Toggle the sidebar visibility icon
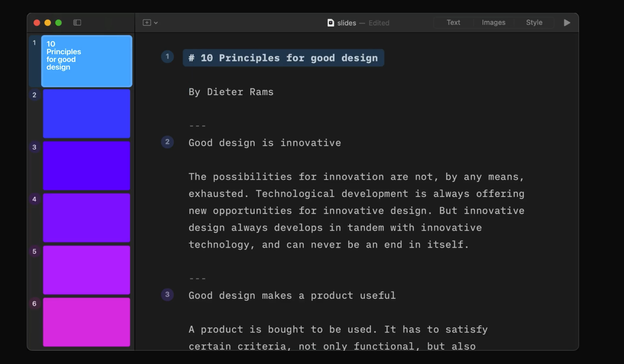The width and height of the screenshot is (624, 364). pyautogui.click(x=77, y=22)
